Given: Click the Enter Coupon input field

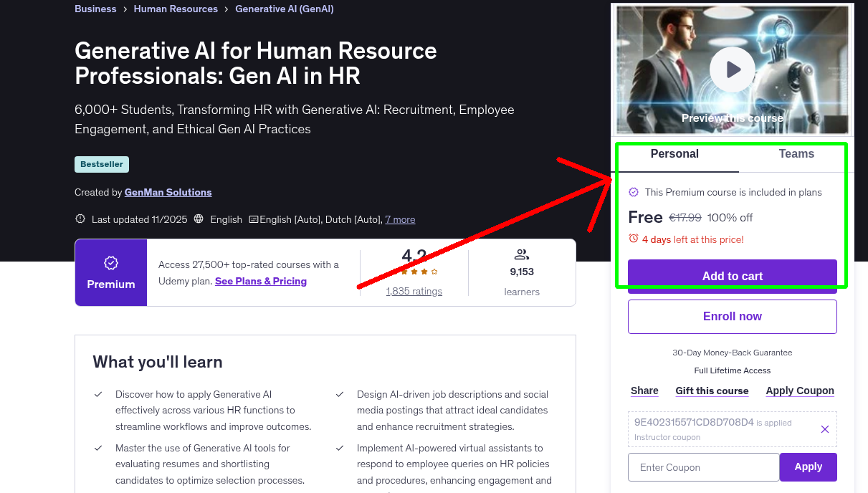Looking at the screenshot, I should coord(703,466).
